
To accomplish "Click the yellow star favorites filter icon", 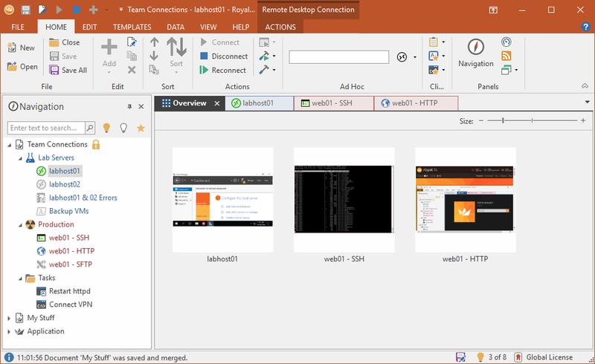I will click(x=141, y=128).
